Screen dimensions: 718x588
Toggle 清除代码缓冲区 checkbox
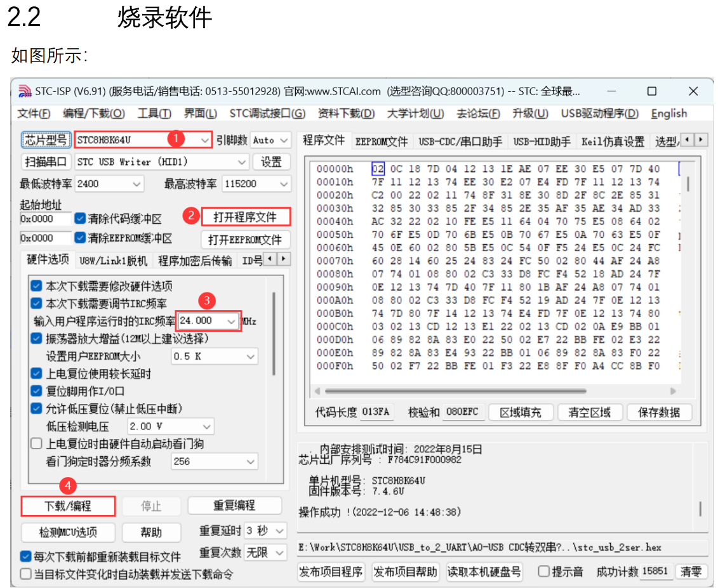click(80, 218)
